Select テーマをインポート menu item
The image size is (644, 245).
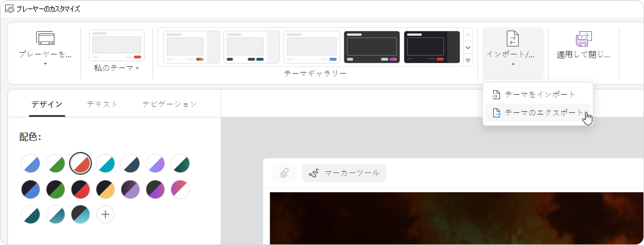point(537,95)
